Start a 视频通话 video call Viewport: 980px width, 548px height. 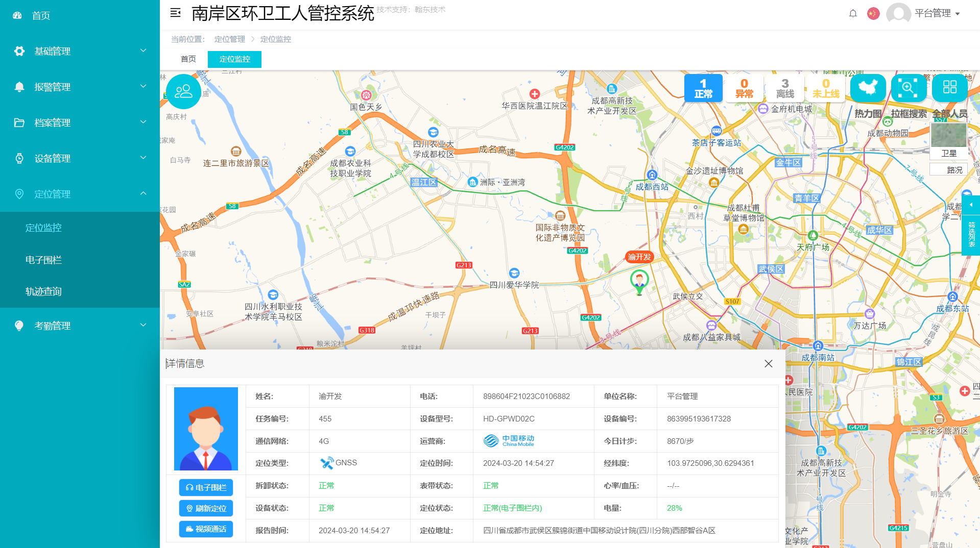tap(206, 529)
